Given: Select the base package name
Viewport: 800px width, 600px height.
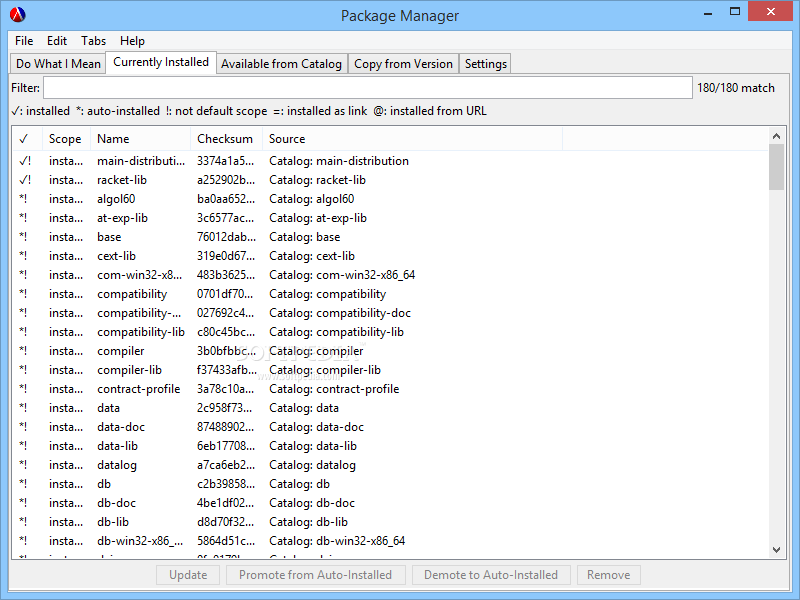Looking at the screenshot, I should tap(109, 237).
